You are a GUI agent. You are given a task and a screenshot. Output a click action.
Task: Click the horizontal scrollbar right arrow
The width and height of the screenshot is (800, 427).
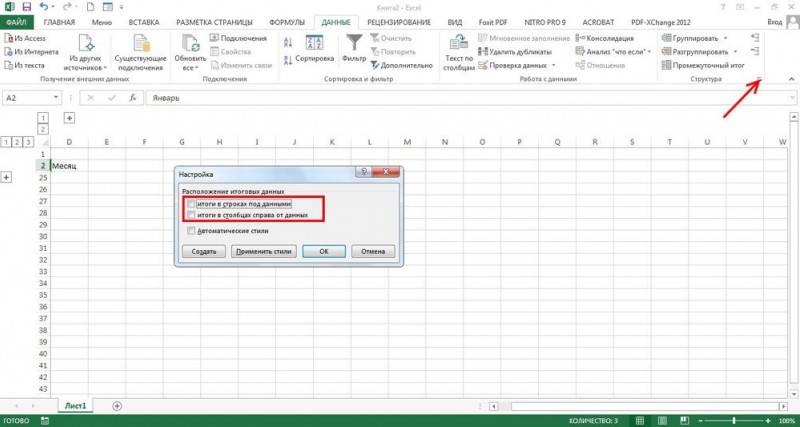783,407
